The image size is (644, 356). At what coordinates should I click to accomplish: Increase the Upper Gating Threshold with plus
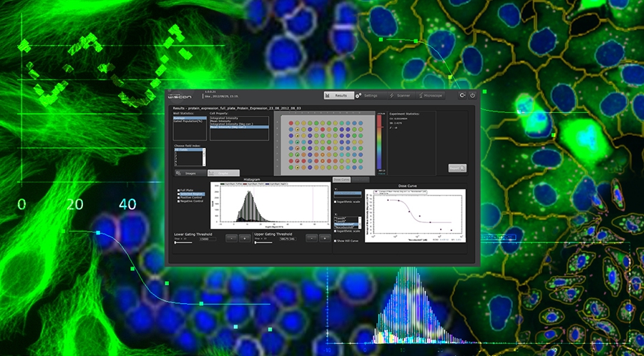[x=325, y=238]
